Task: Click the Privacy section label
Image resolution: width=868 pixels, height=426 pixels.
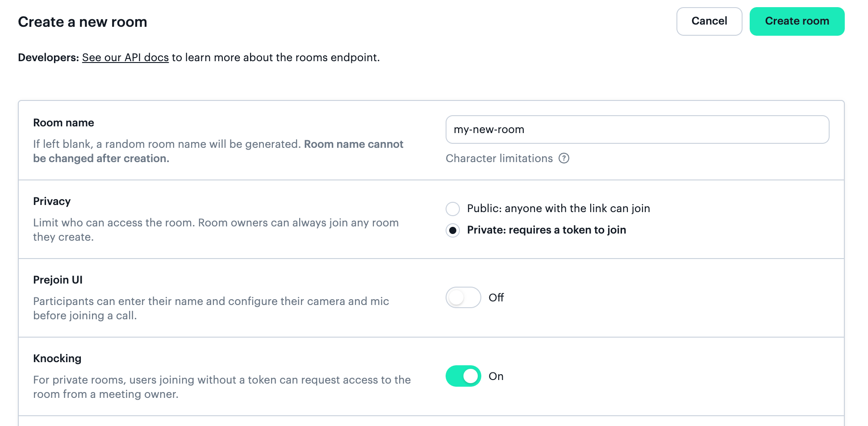Action: click(52, 201)
